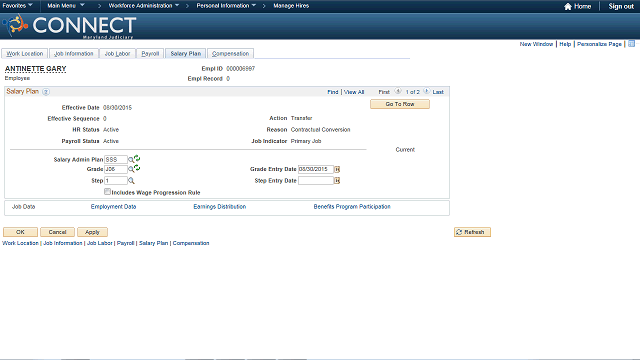Image resolution: width=640 pixels, height=360 pixels.
Task: Click Job Data text
Action: click(23, 207)
